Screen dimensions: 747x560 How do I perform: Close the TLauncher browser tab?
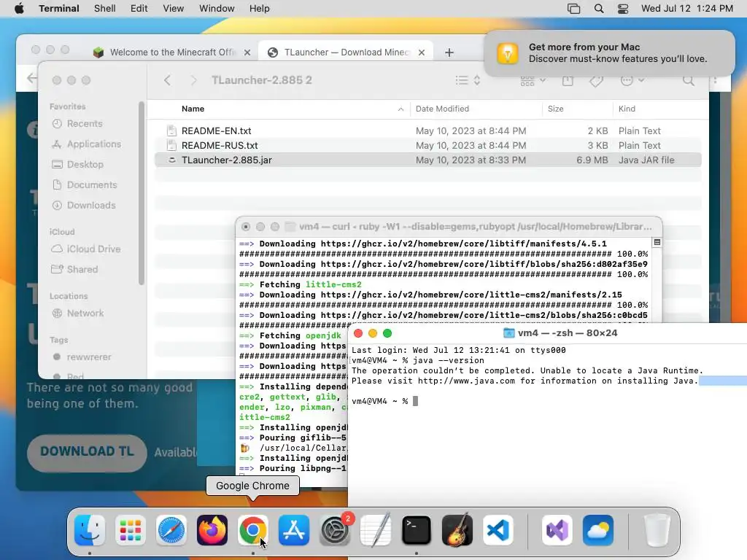(422, 52)
